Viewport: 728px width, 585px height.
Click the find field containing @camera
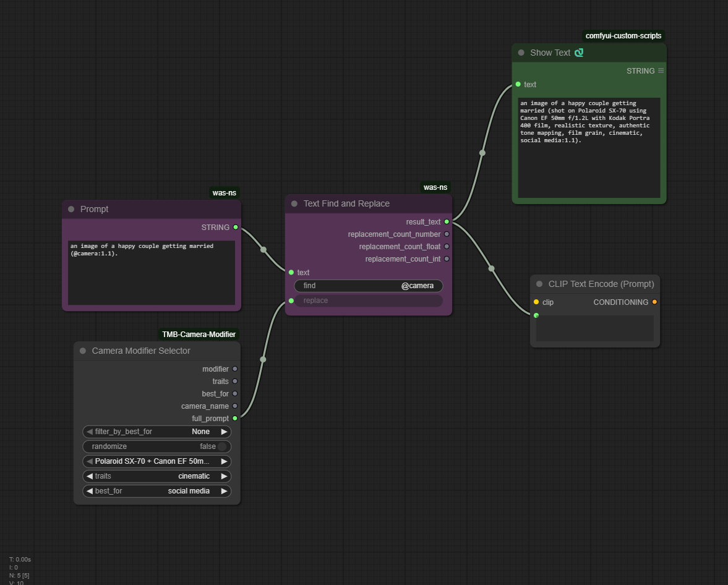pyautogui.click(x=368, y=286)
